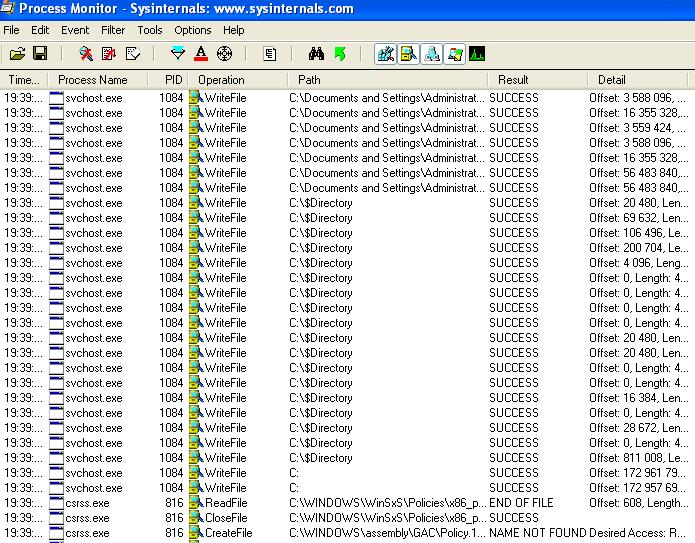Open a saved log with the Open icon

point(17,54)
